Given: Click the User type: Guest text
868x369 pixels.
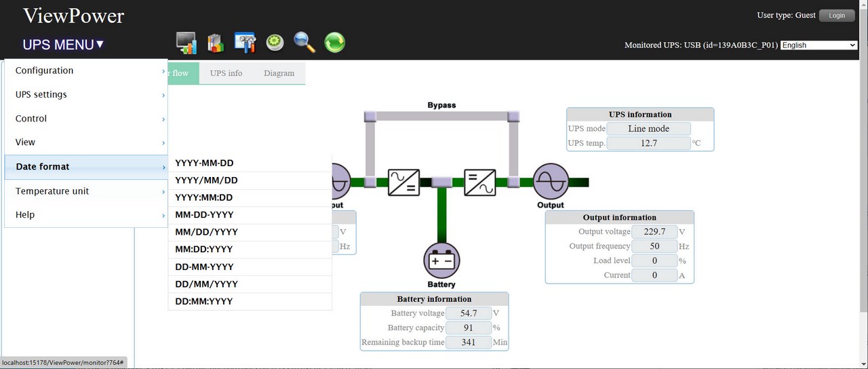Looking at the screenshot, I should [786, 16].
